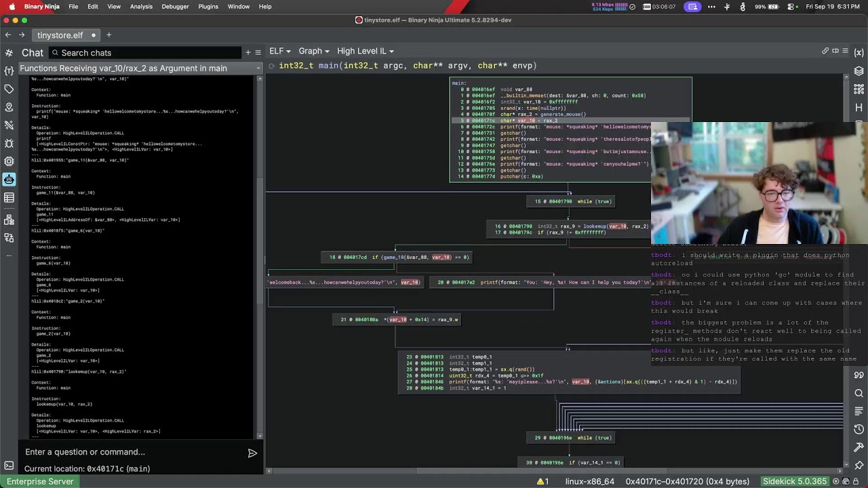Toggle the split pane icon in view header
868x488 pixels.
[835, 51]
